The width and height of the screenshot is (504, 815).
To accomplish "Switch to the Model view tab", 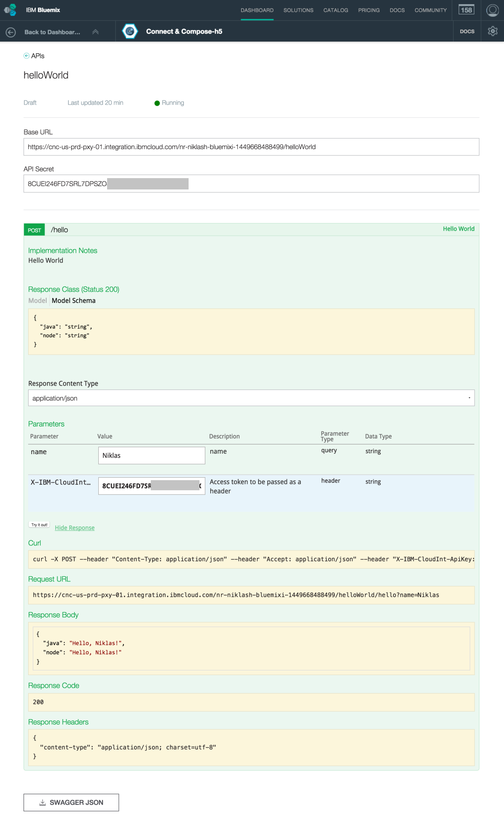I will [37, 300].
